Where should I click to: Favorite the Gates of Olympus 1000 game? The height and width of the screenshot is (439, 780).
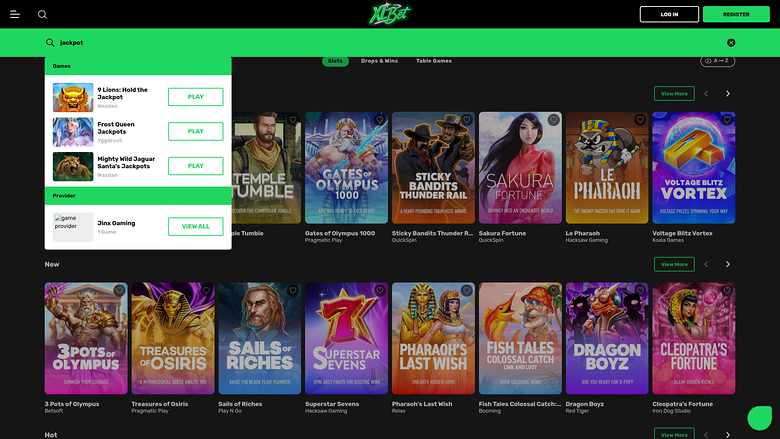(x=380, y=120)
